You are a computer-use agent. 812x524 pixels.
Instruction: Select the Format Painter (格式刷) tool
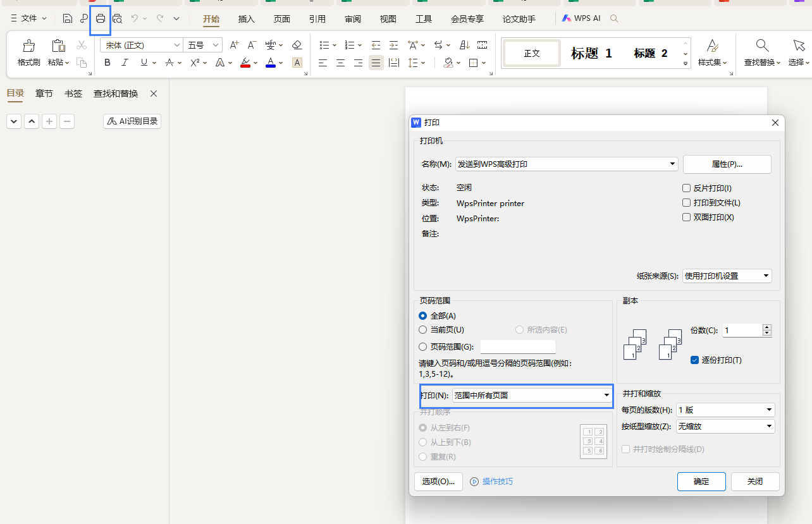29,53
